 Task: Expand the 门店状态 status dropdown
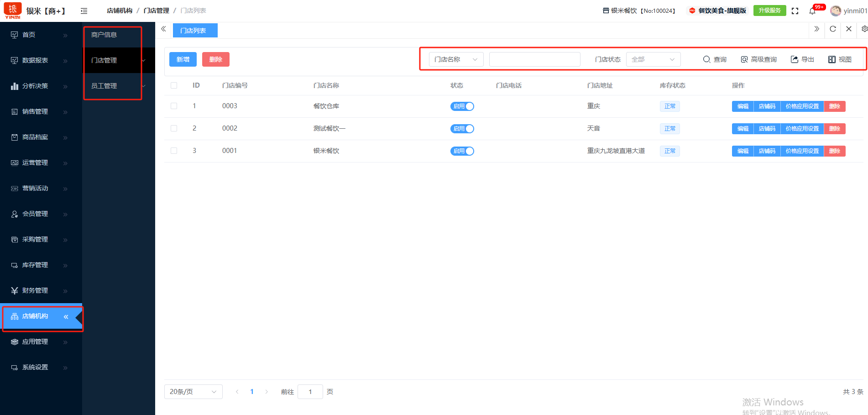(x=653, y=59)
